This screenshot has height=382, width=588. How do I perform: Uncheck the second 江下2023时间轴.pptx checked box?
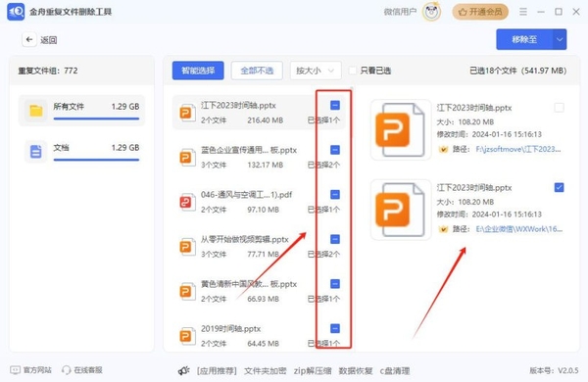click(x=559, y=187)
